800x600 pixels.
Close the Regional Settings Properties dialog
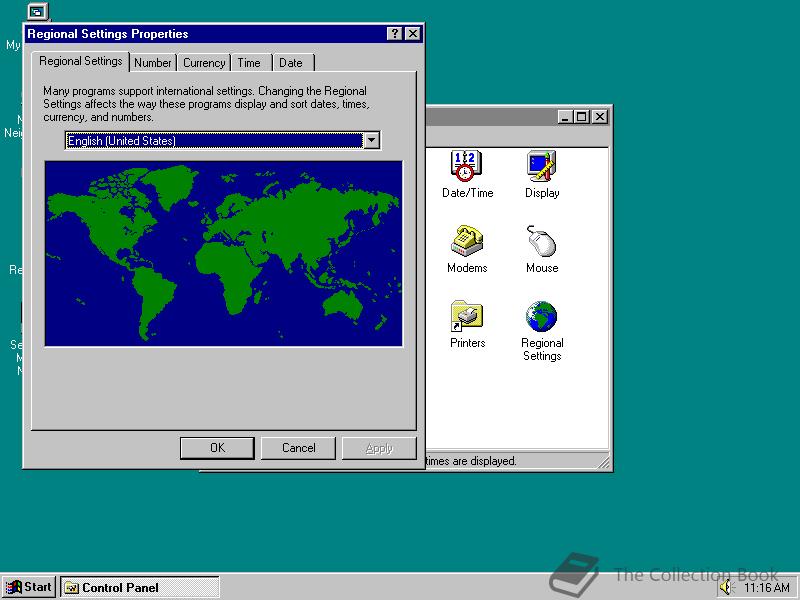413,34
